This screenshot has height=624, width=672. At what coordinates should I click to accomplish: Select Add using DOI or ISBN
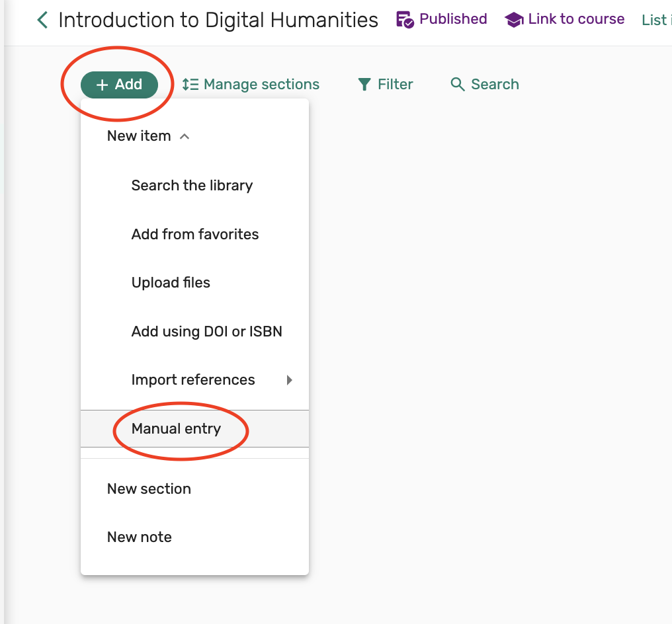(207, 331)
